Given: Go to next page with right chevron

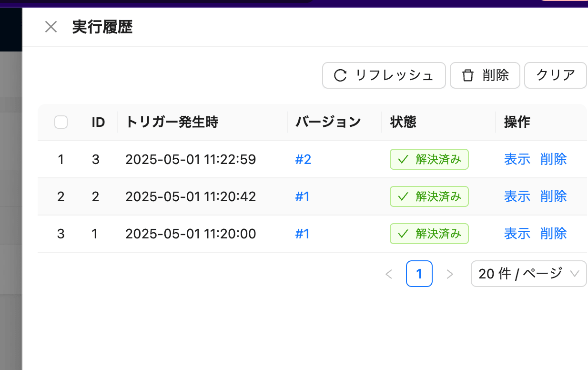Looking at the screenshot, I should (x=449, y=274).
